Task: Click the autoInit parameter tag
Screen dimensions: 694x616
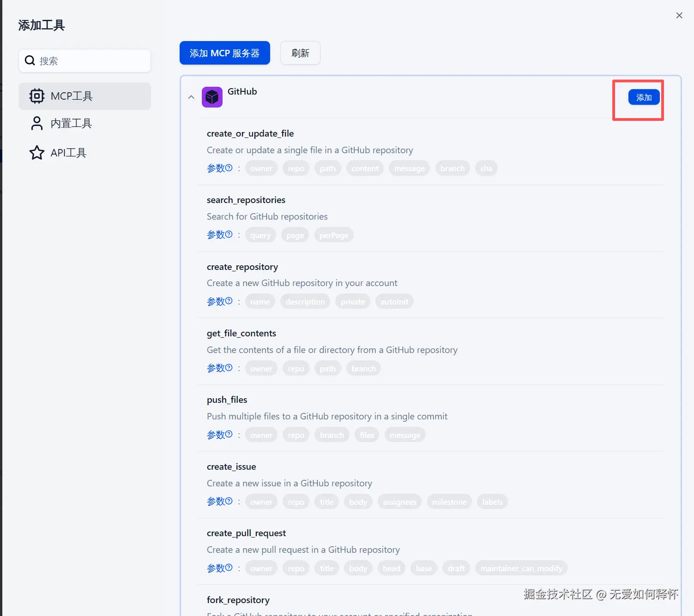Action: (394, 302)
